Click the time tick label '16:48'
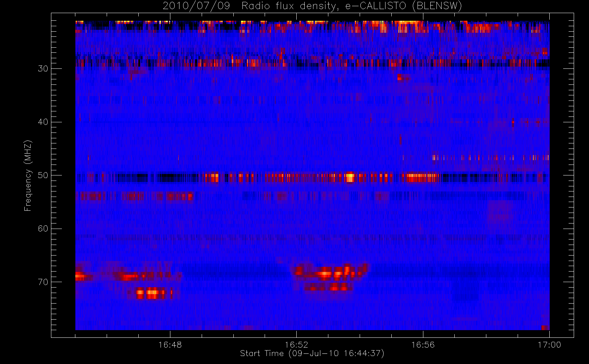Image resolution: width=589 pixels, height=364 pixels. [170, 345]
